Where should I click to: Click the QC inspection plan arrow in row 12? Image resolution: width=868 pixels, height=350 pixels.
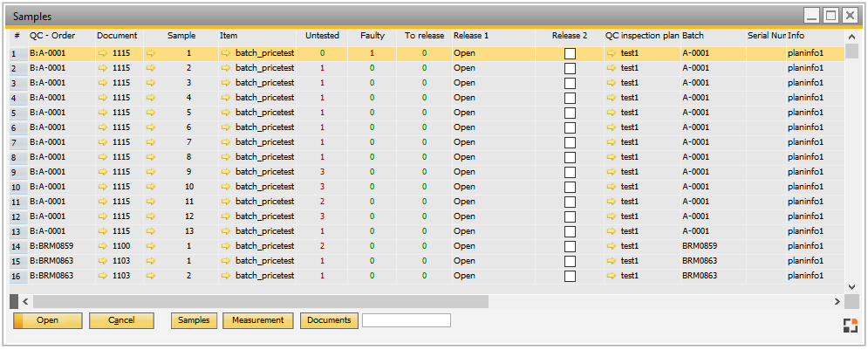[611, 216]
